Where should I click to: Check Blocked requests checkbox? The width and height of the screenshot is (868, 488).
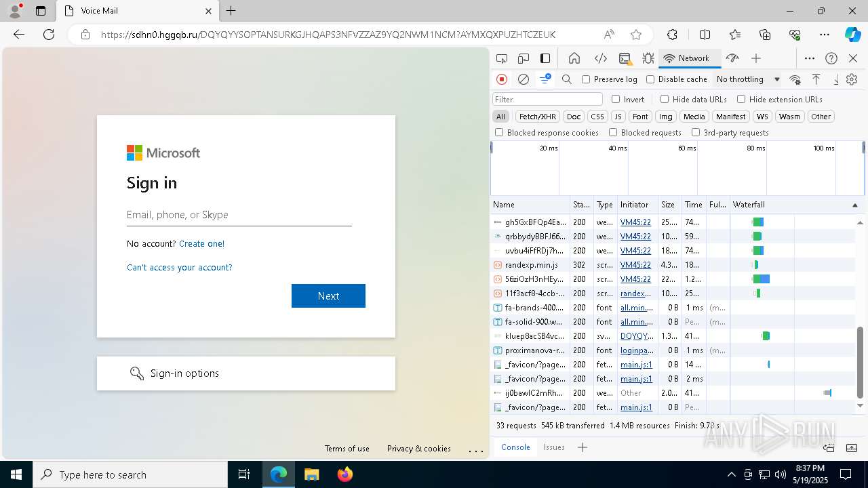[x=613, y=133]
